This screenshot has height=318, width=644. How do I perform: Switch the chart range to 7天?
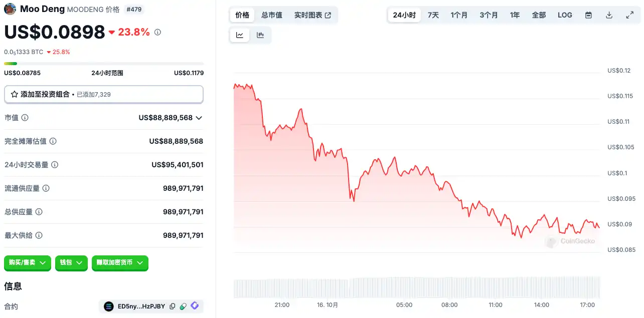click(433, 15)
